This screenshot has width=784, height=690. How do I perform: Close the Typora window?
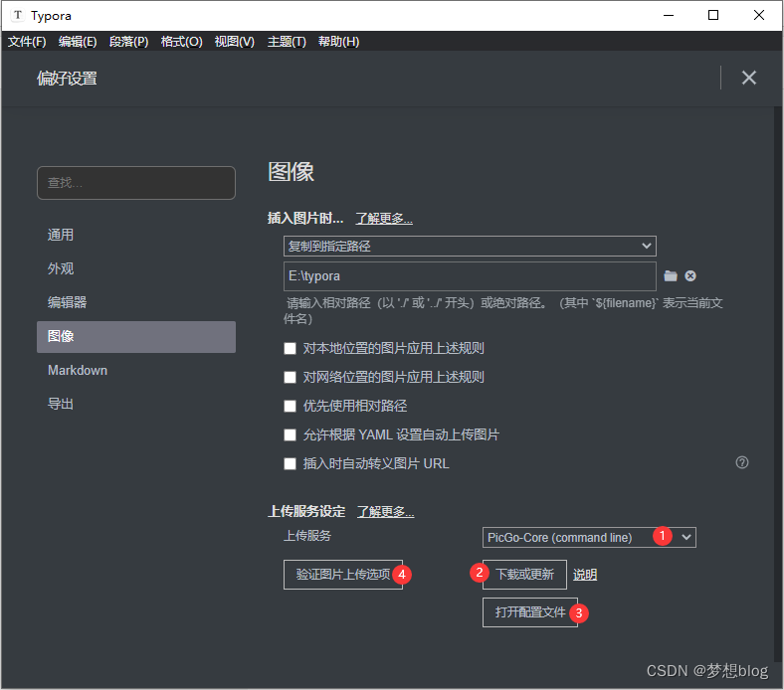(x=759, y=16)
